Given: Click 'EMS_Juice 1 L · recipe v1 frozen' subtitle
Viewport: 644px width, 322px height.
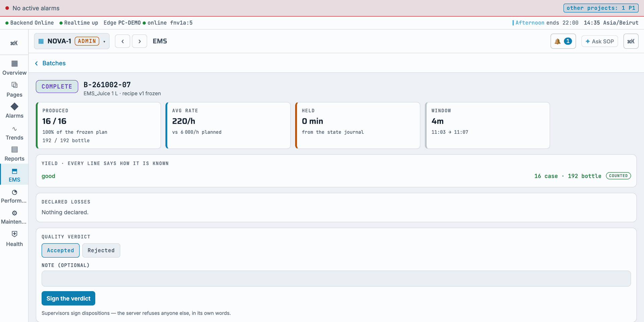Looking at the screenshot, I should 122,94.
